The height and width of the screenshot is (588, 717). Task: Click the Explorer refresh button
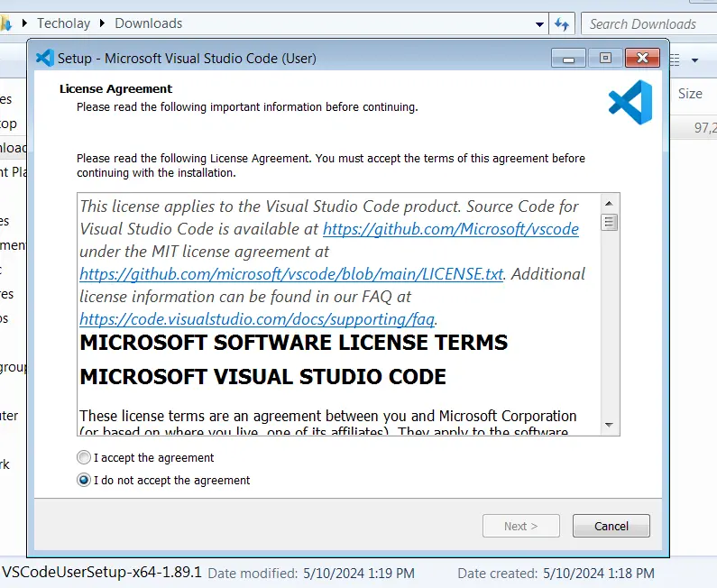[x=562, y=23]
